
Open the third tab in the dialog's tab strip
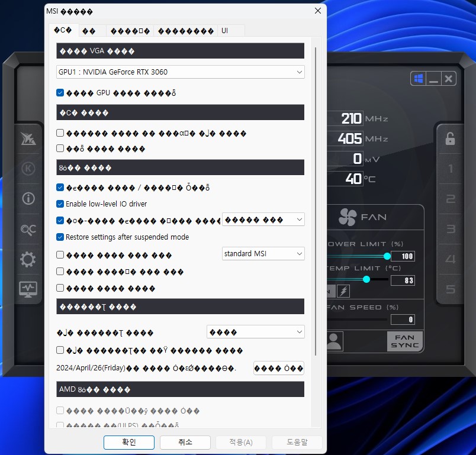(x=130, y=31)
